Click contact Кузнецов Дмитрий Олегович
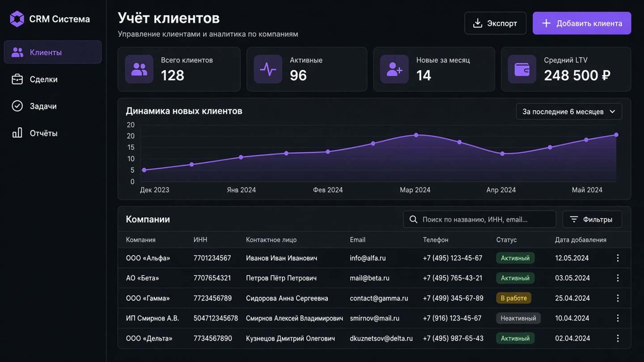644x362 pixels. pos(290,338)
